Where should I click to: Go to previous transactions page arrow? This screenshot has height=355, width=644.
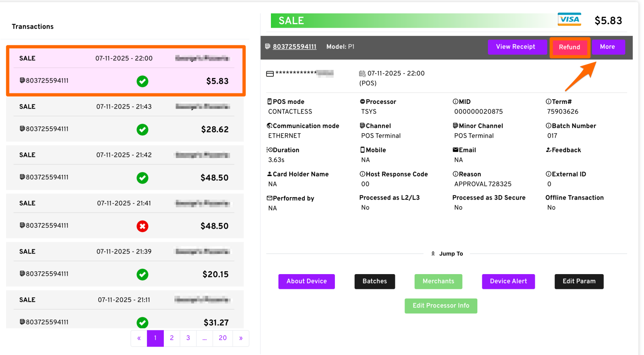139,338
